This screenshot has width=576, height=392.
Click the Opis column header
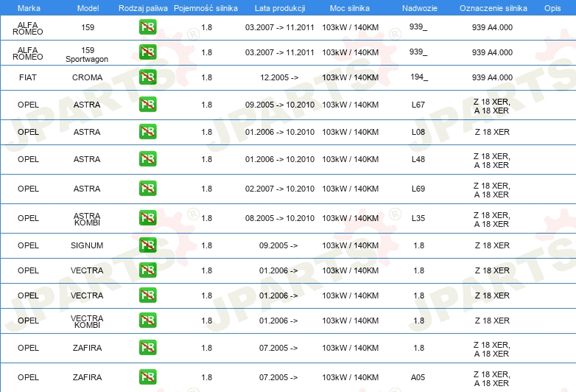click(x=552, y=8)
